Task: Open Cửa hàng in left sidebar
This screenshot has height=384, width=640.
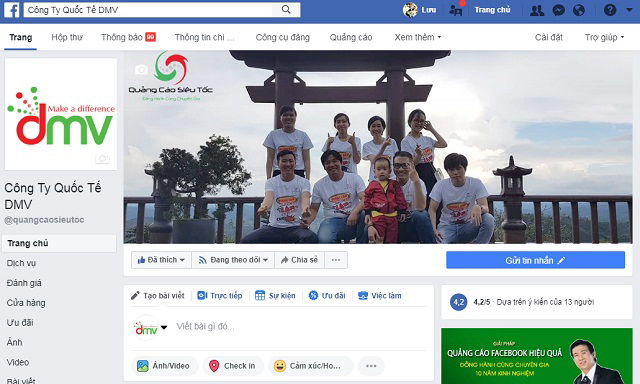Action: 26,303
